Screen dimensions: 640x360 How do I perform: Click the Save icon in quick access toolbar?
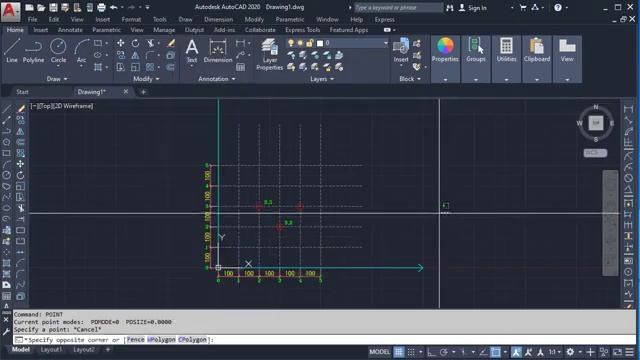53,7
